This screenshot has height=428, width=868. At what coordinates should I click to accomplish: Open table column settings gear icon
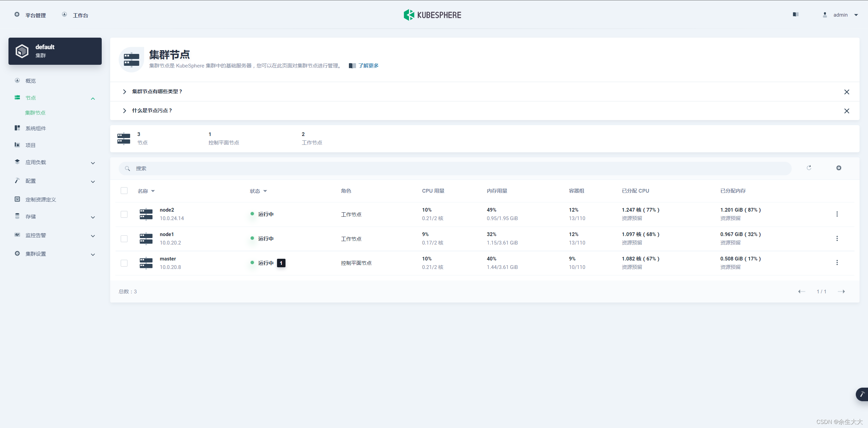click(x=839, y=168)
